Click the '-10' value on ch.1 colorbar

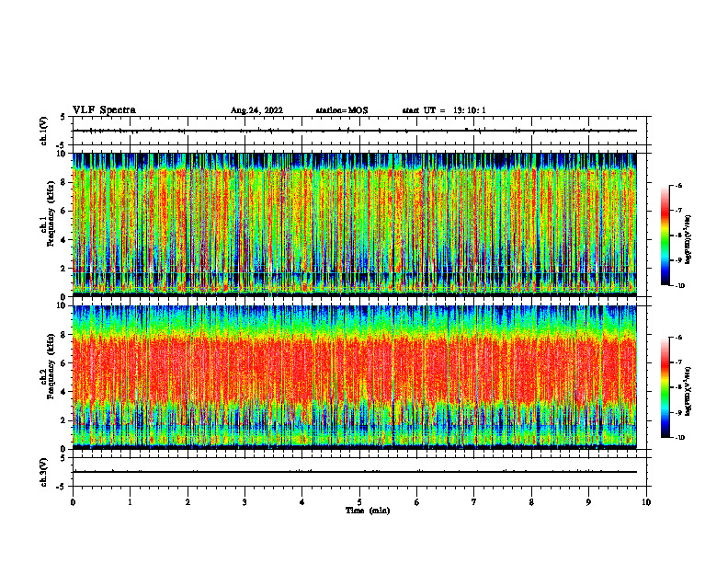679,286
